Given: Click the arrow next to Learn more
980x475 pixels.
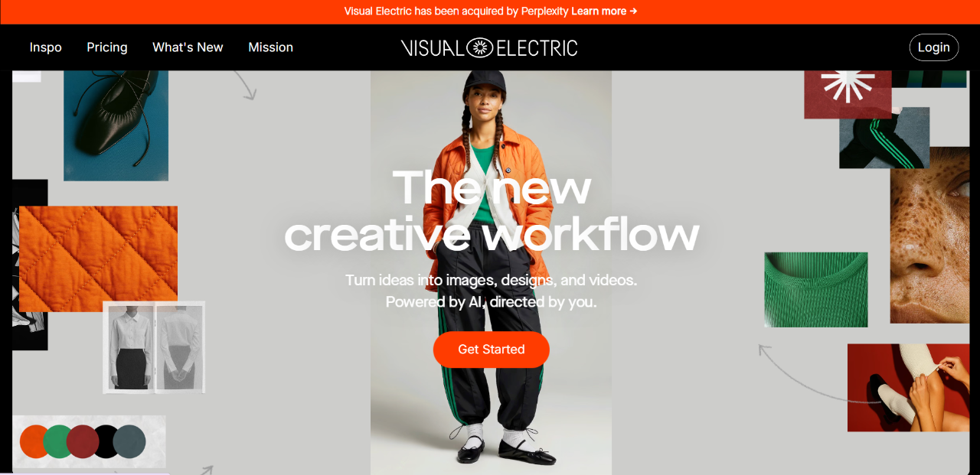Looking at the screenshot, I should pos(633,11).
